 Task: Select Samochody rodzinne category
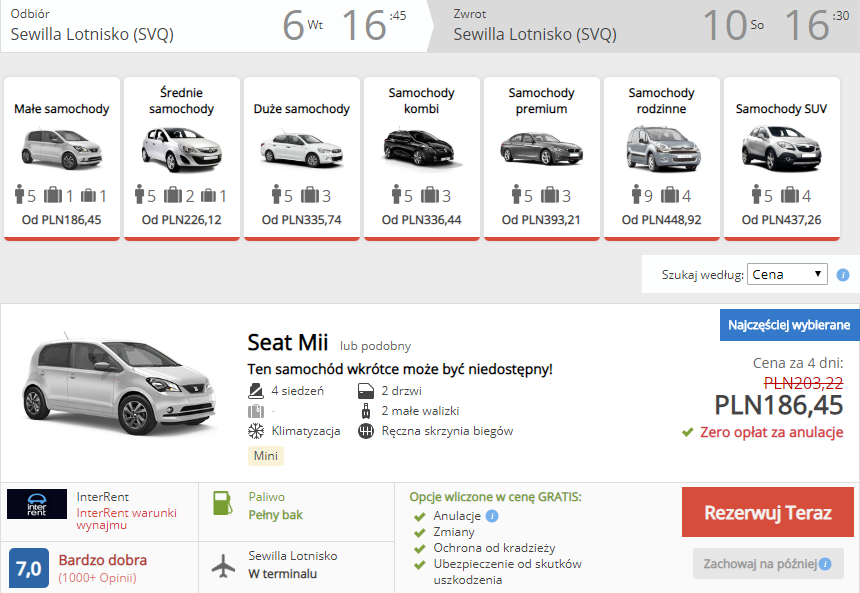click(661, 159)
